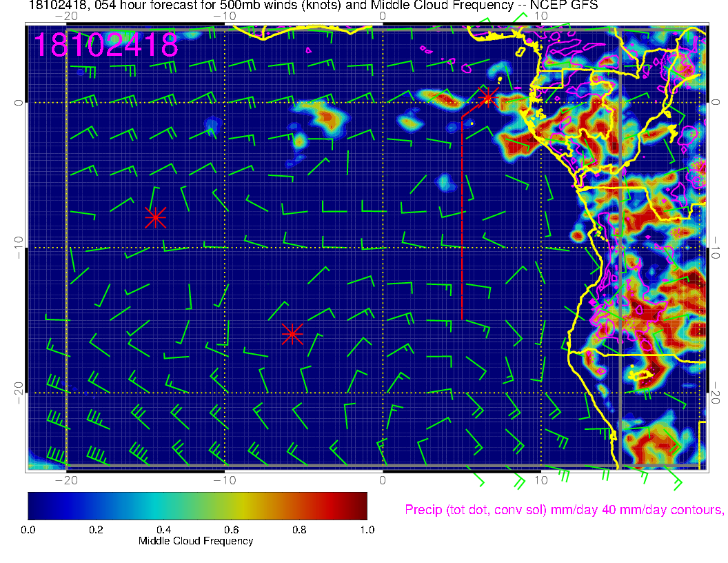Viewport: 728px width, 563px height.
Task: Click the 0.2 colorbar tick label
Action: click(x=96, y=530)
